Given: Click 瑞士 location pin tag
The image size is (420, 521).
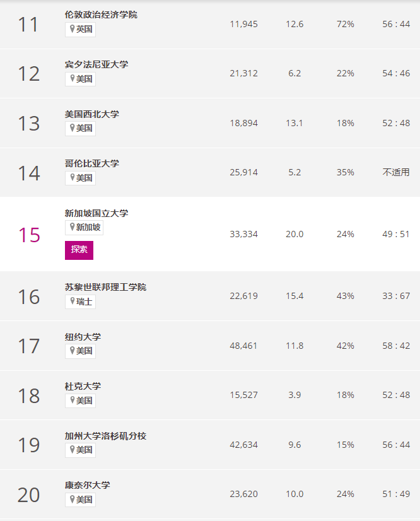Looking at the screenshot, I should (81, 301).
